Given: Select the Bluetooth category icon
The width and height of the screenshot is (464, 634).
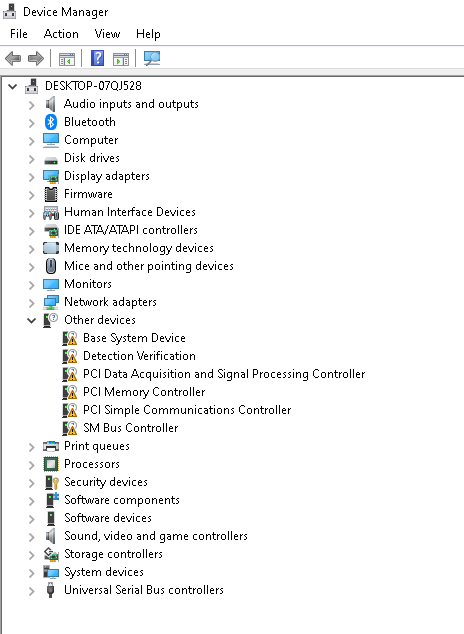Looking at the screenshot, I should tap(51, 122).
